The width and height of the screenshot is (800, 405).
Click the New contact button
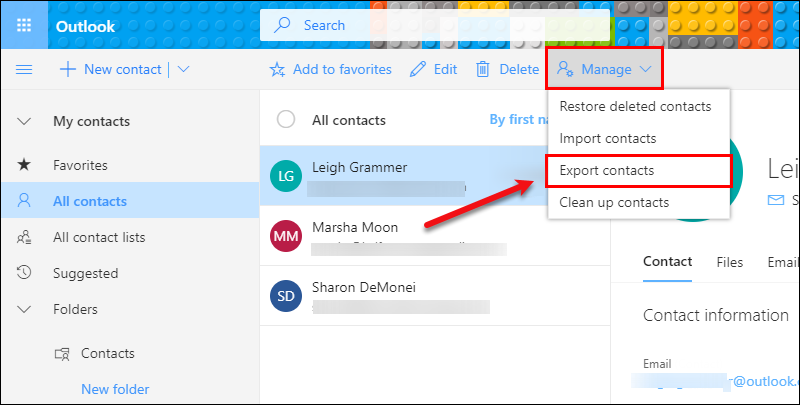[x=110, y=69]
